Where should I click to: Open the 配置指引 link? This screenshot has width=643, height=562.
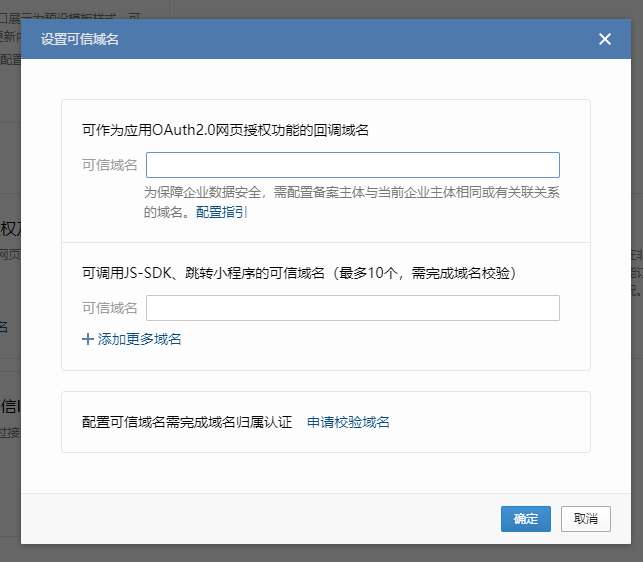[221, 212]
